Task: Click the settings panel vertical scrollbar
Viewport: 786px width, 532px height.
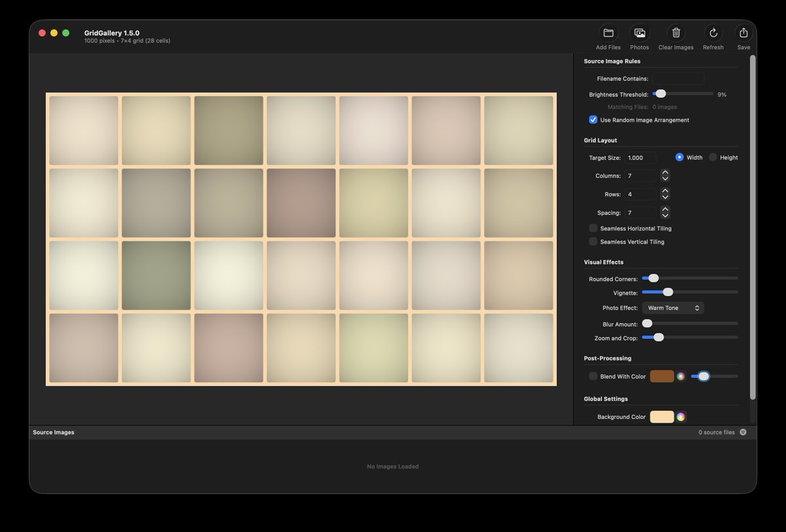Action: click(753, 227)
